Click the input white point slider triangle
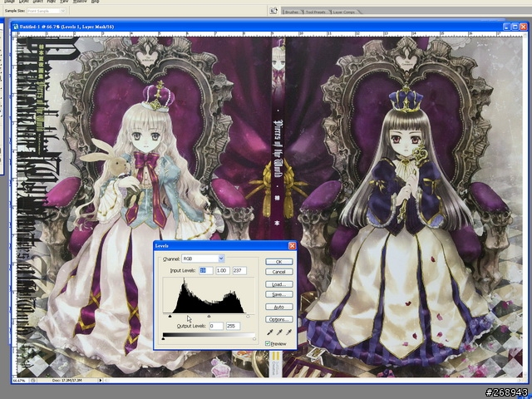The image size is (532, 399). pyautogui.click(x=248, y=316)
